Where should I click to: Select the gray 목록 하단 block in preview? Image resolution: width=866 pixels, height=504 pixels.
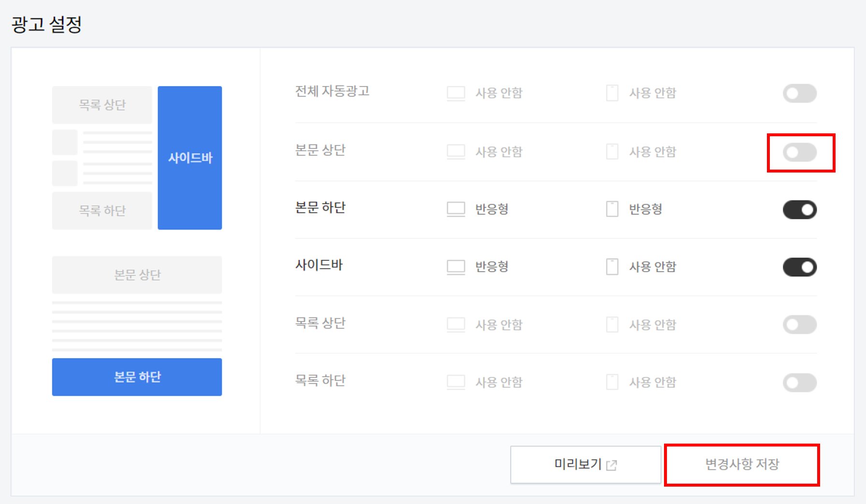coord(102,211)
